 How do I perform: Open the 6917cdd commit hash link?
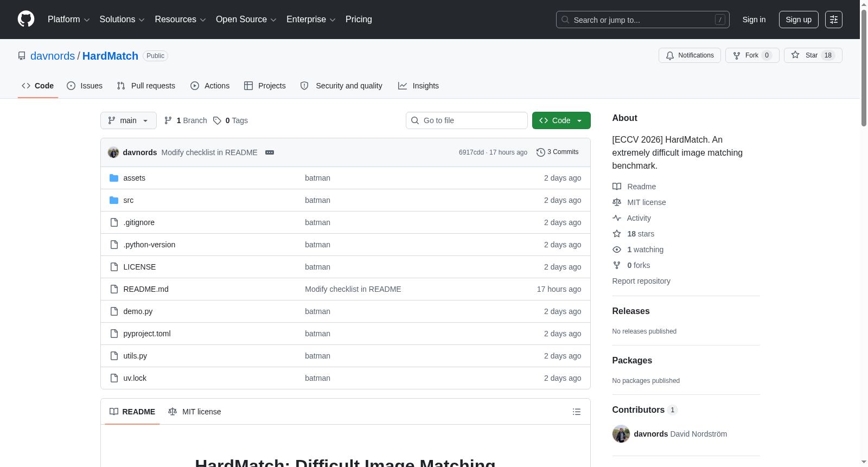tap(471, 152)
